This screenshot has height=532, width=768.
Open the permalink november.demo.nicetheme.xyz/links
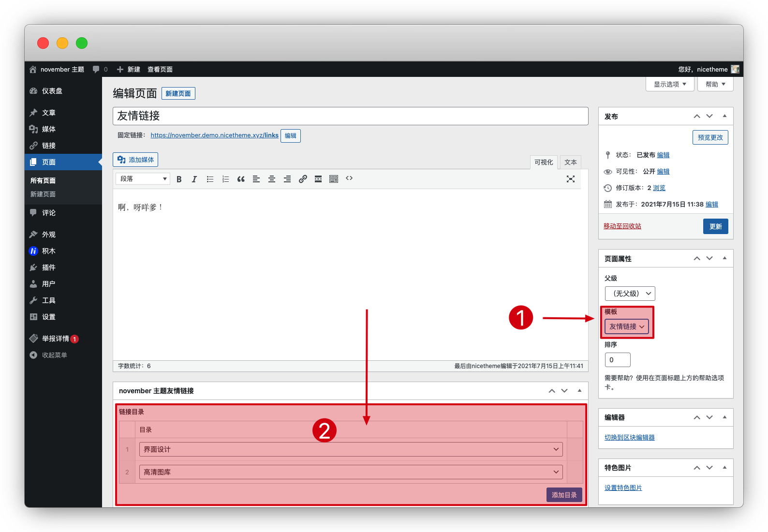tap(214, 135)
